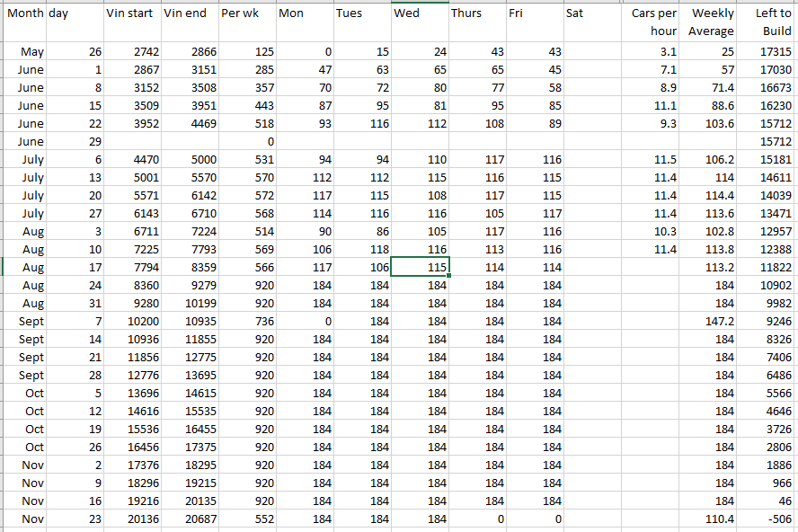Click Vin start value 10200
Screen dimensions: 798x532
click(x=131, y=321)
